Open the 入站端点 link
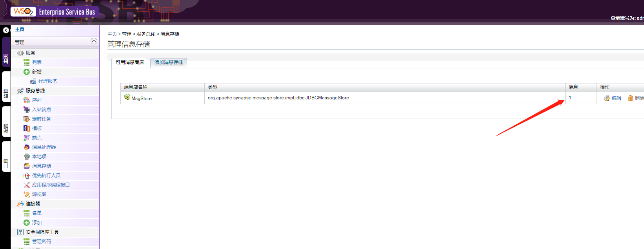 tap(42, 110)
